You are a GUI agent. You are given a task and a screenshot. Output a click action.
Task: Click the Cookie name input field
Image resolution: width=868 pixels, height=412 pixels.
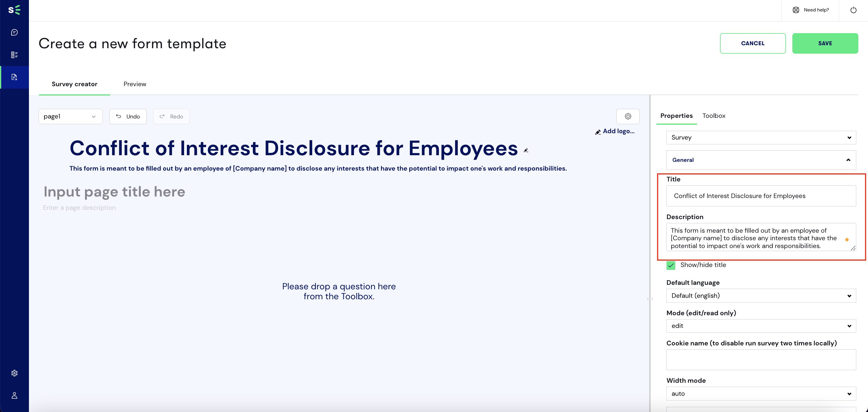(761, 360)
